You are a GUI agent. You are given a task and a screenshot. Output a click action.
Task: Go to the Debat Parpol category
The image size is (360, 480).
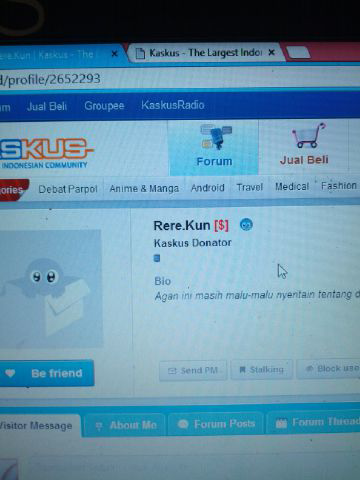[68, 189]
